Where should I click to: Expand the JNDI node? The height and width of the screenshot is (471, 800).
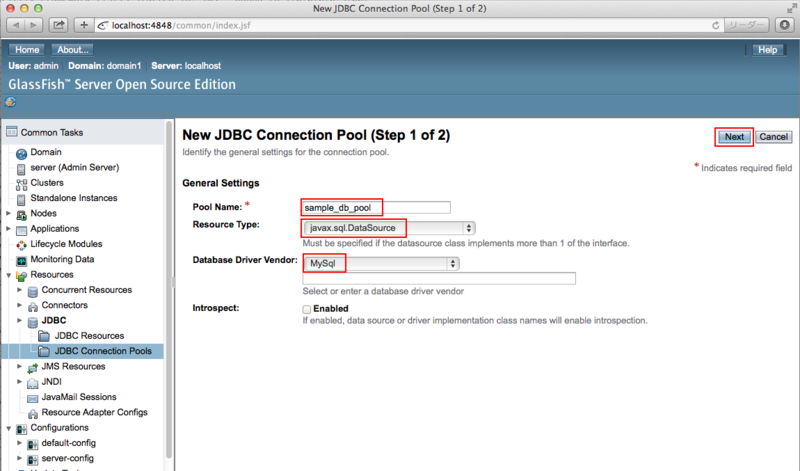tap(20, 382)
